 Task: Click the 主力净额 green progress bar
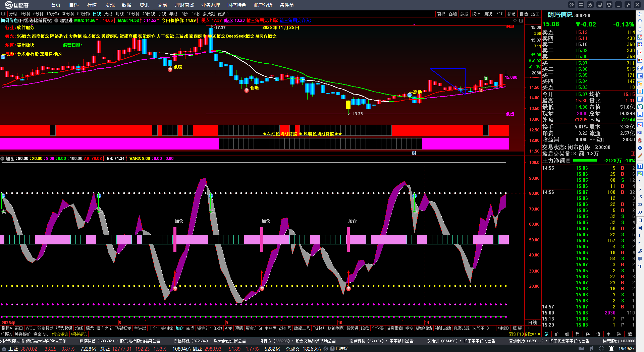point(585,161)
